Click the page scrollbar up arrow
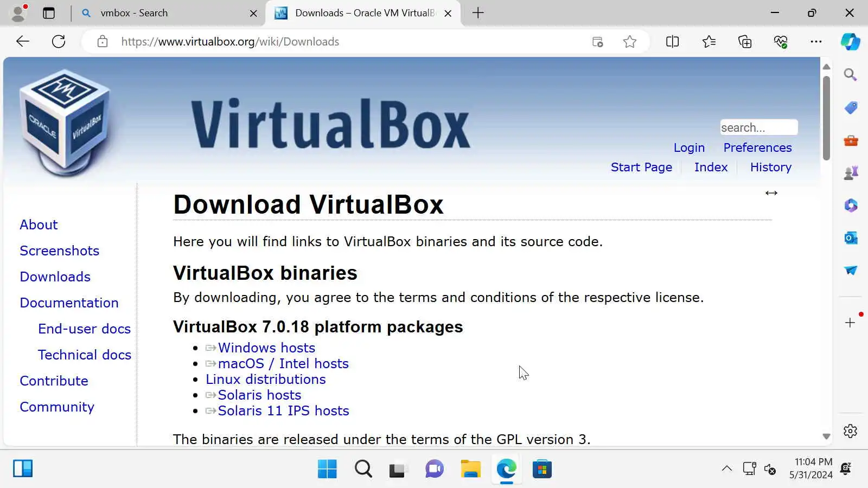This screenshot has width=868, height=488. pos(826,67)
